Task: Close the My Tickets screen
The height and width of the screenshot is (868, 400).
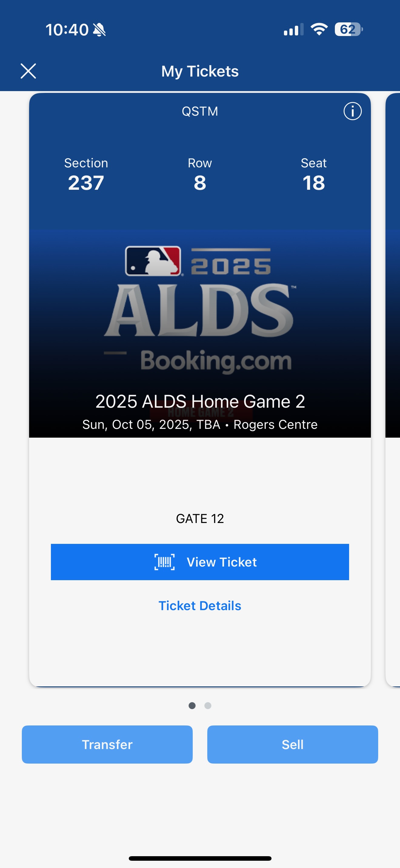Action: tap(28, 71)
